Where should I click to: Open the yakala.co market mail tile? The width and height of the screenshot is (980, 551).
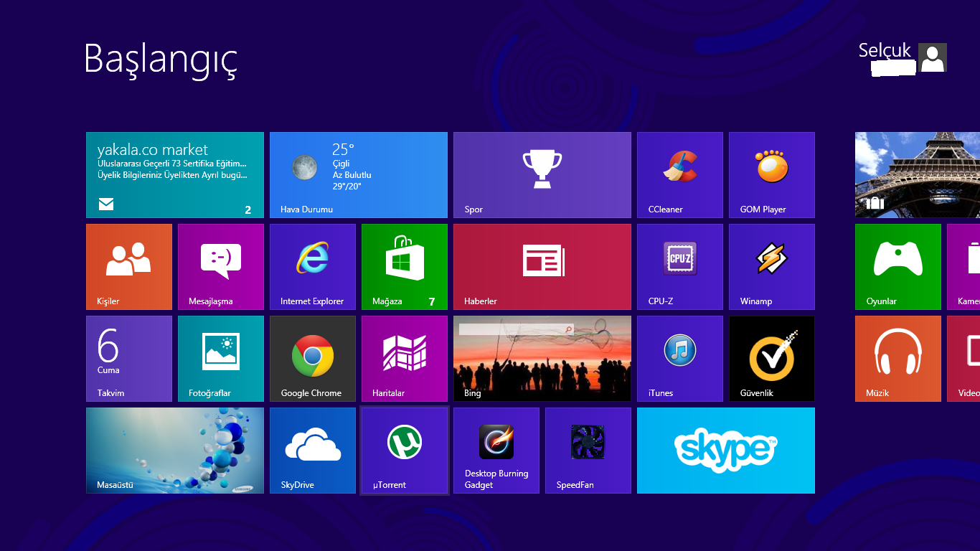(175, 175)
